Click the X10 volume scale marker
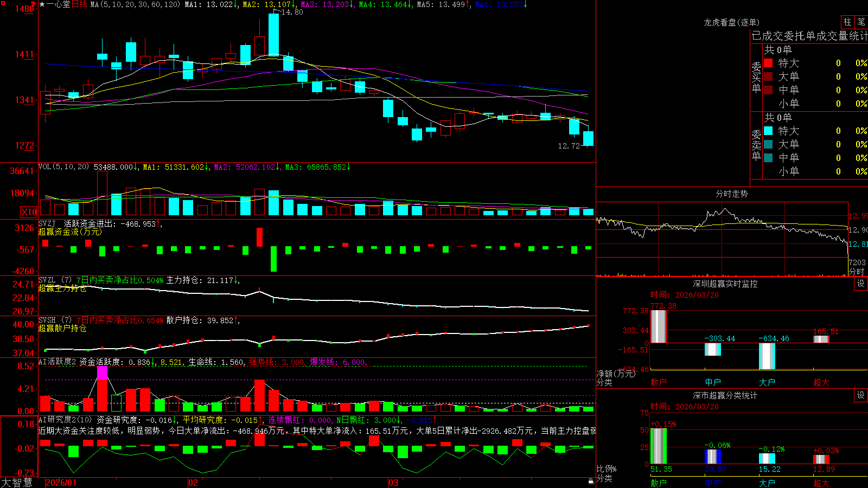The image size is (868, 488). pyautogui.click(x=29, y=212)
